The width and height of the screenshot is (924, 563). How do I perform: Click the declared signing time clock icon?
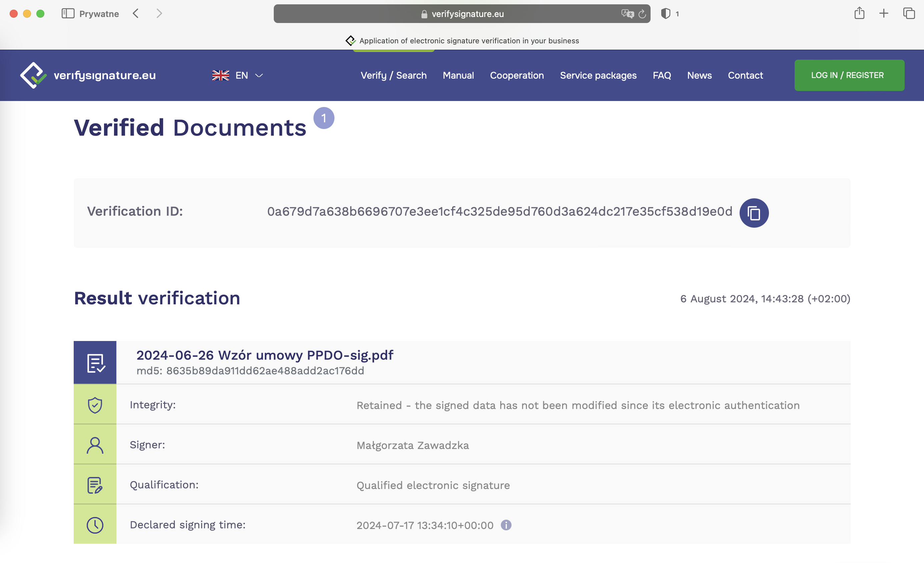[95, 525]
